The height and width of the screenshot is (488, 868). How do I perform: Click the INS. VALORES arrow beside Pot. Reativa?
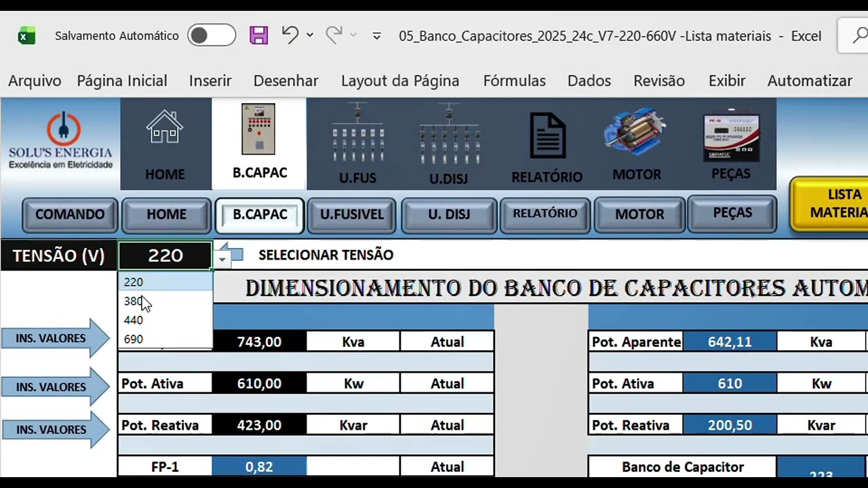[56, 430]
